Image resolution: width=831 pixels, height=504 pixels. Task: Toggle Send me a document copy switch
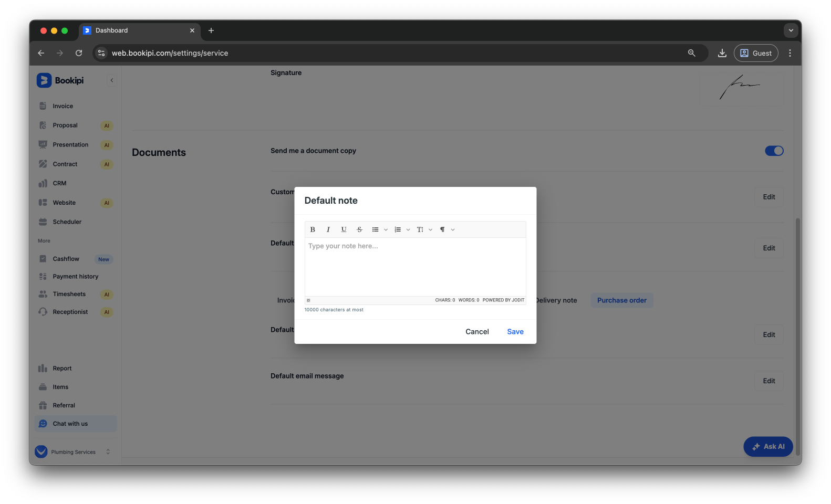(774, 151)
